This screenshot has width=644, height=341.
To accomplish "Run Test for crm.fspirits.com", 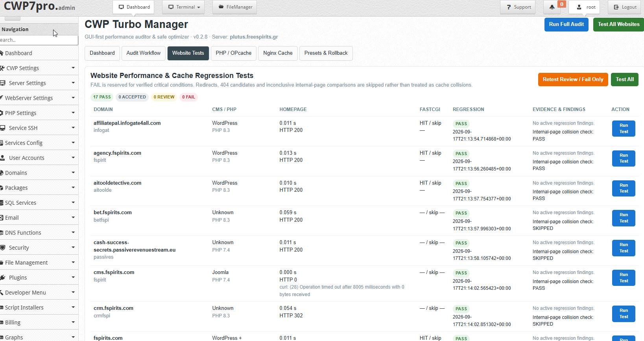I will point(624,313).
